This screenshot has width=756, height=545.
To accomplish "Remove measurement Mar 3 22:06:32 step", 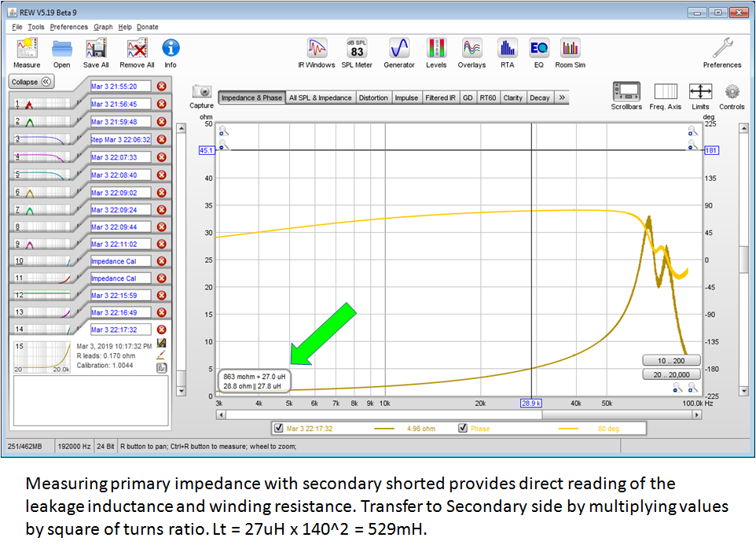I will pyautogui.click(x=162, y=139).
